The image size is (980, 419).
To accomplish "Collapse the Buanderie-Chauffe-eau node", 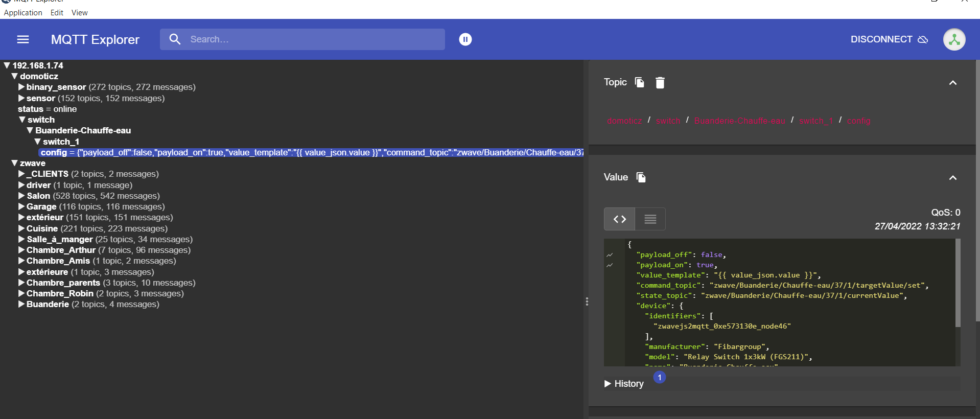I will click(x=30, y=130).
